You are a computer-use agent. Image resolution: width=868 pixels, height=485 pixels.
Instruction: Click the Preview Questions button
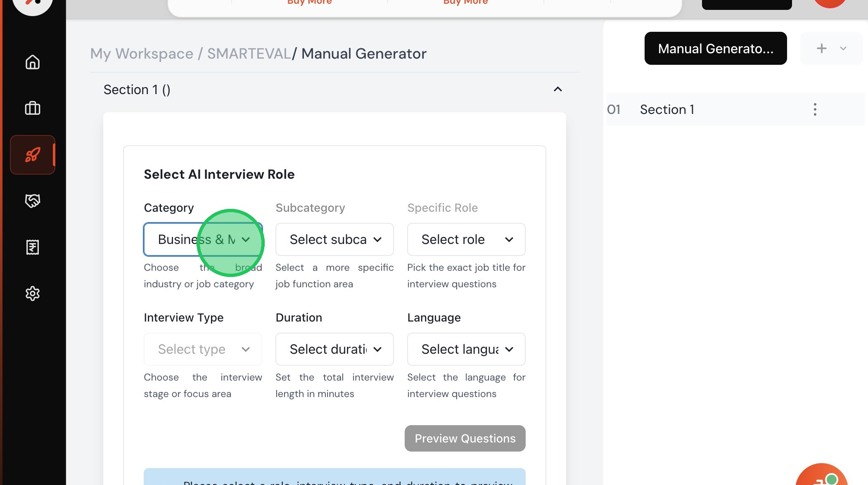465,438
